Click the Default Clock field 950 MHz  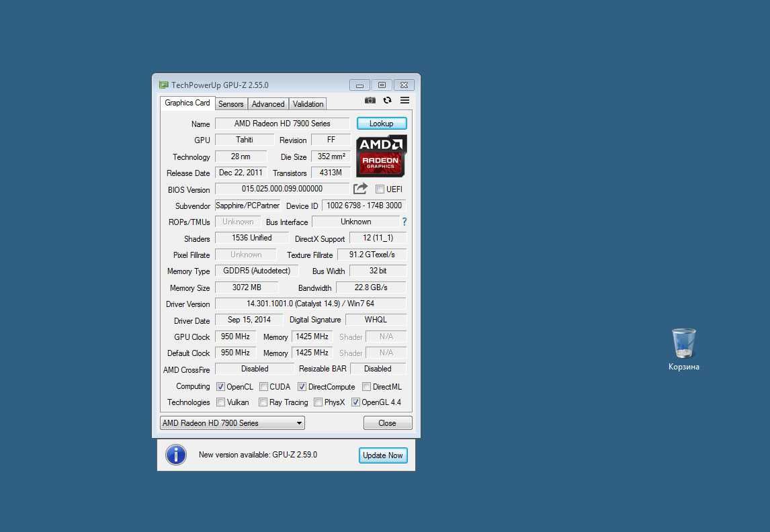click(x=235, y=353)
